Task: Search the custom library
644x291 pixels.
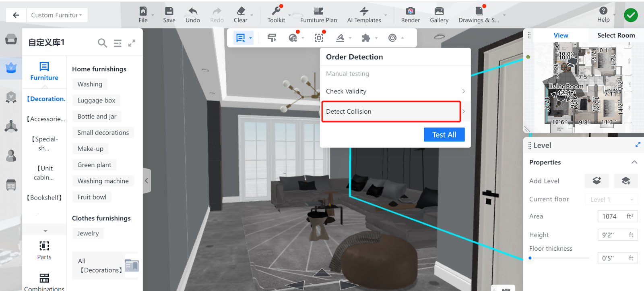Action: pos(102,43)
